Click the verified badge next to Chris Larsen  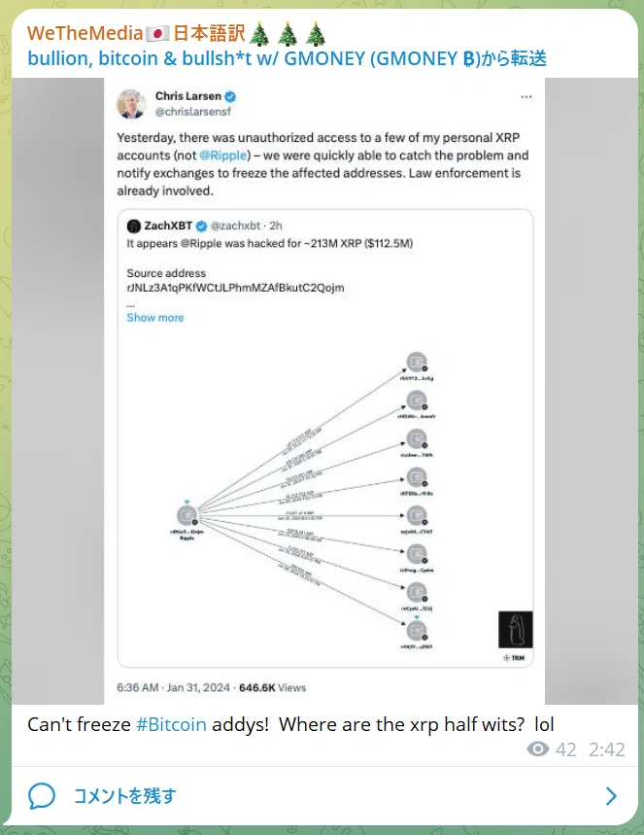click(230, 96)
